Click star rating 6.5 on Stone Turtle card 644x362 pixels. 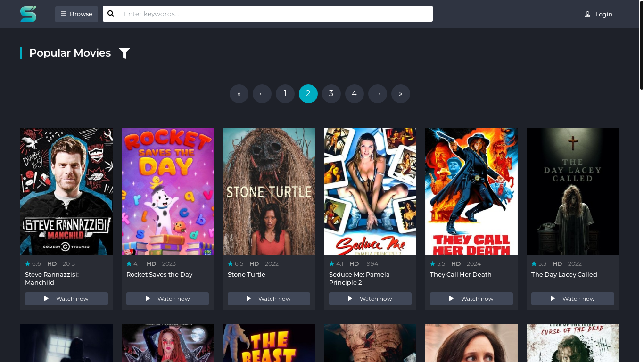(236, 264)
